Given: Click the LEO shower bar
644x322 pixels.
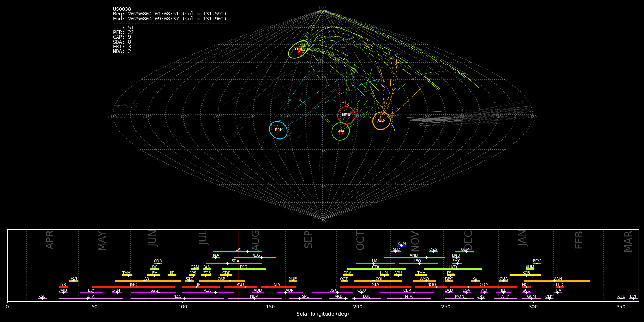Looking at the screenshot, I should (418, 263).
